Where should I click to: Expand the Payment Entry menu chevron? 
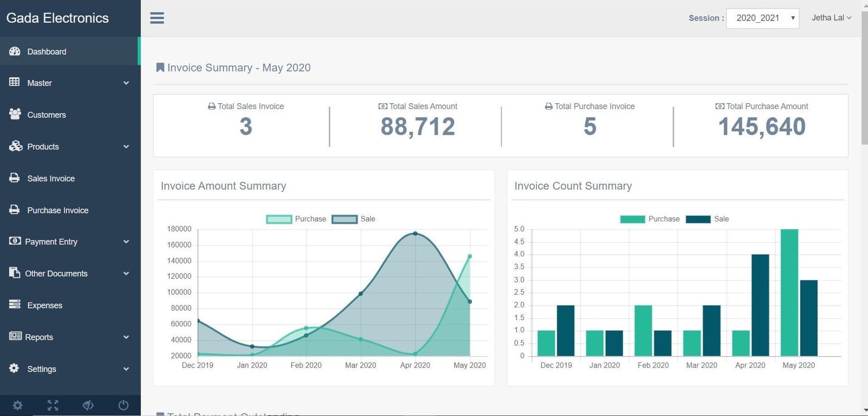click(x=126, y=242)
